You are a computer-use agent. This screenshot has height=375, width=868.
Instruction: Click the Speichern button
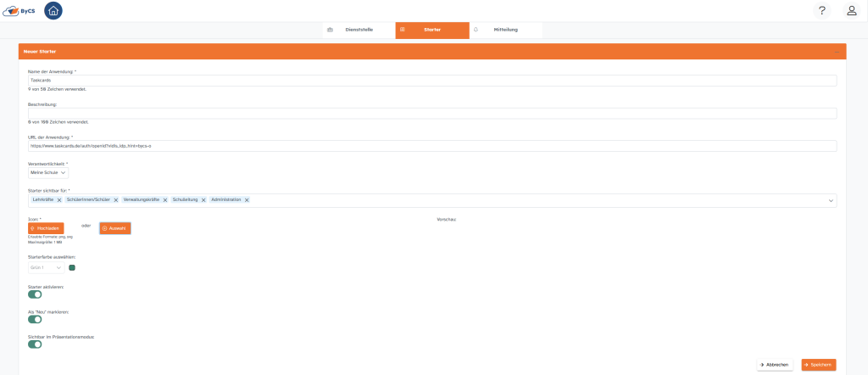pos(818,365)
